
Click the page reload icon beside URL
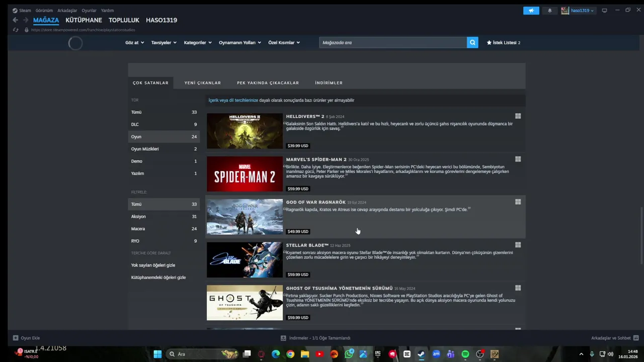(x=16, y=30)
